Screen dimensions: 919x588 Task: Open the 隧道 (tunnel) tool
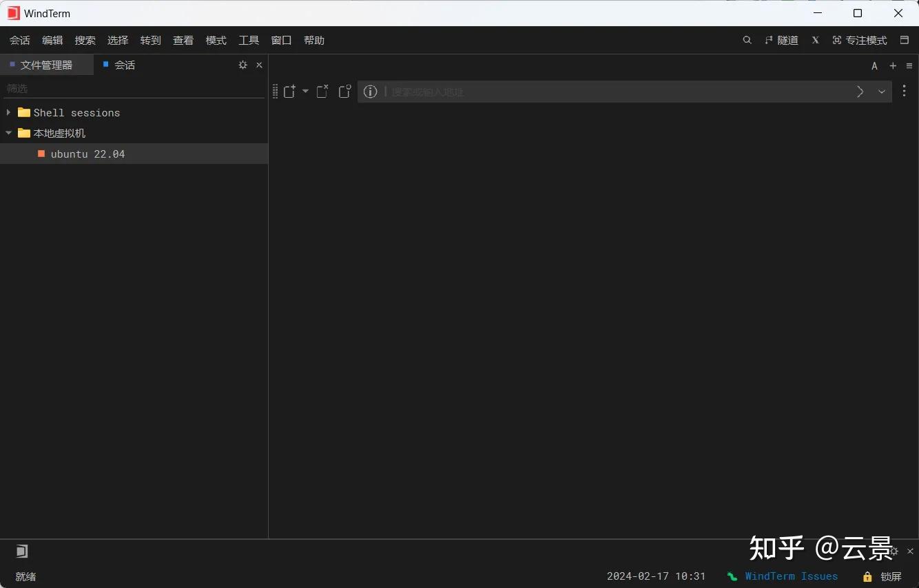pyautogui.click(x=782, y=40)
